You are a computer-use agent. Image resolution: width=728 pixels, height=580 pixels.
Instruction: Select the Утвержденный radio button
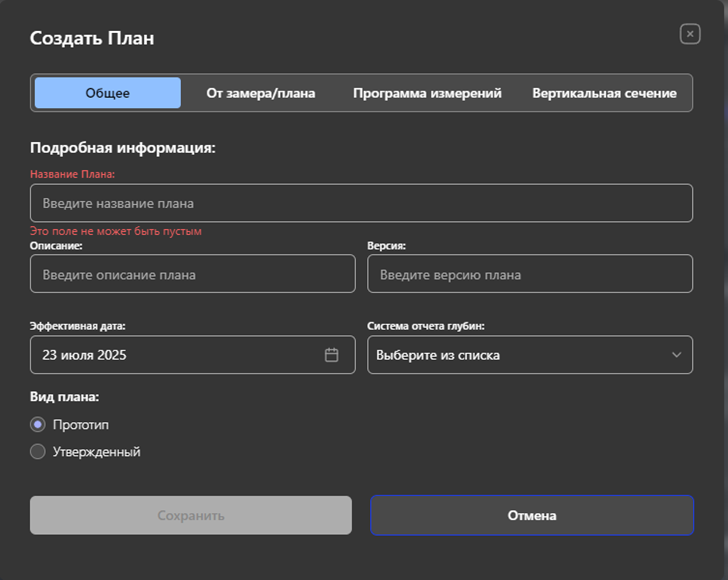(x=38, y=451)
